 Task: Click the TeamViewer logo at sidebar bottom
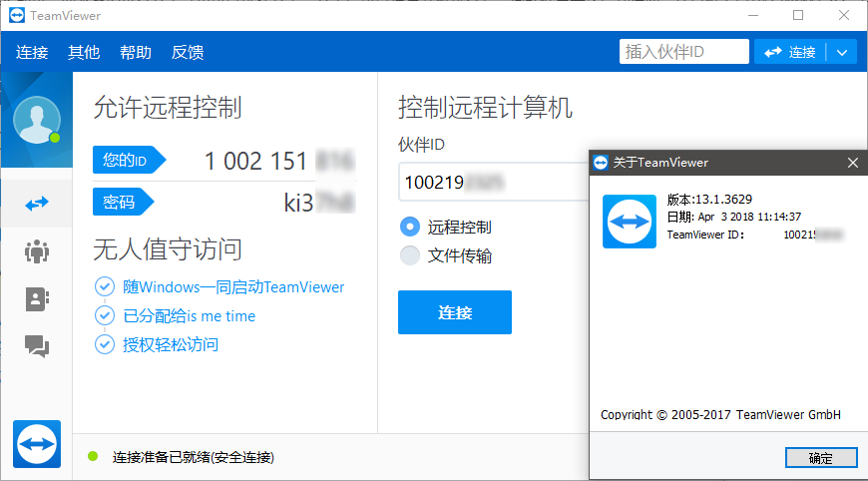(37, 444)
